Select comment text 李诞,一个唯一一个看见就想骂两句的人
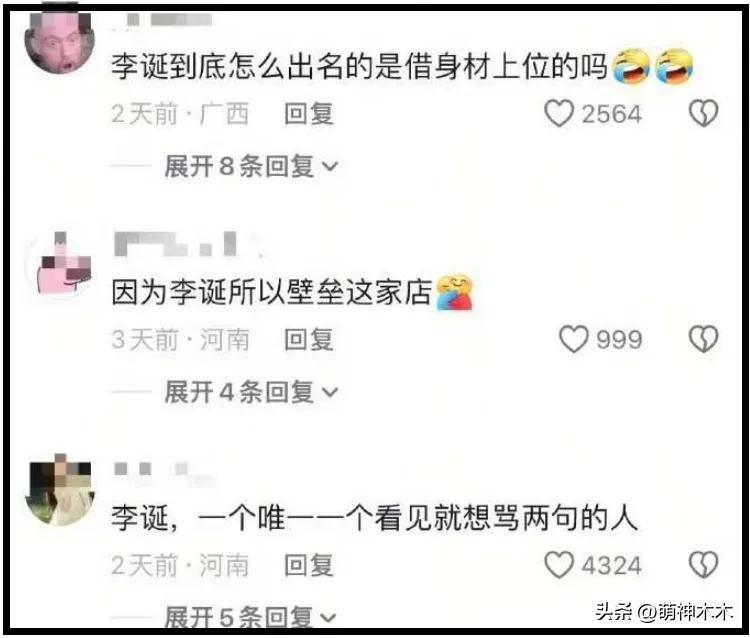This screenshot has width=750, height=638. point(375,518)
